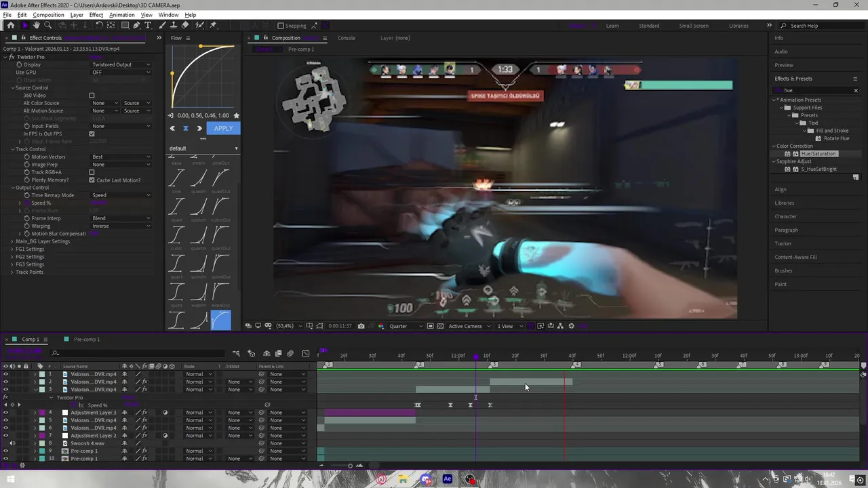Open the Quarter resolution dropdown

(x=406, y=326)
